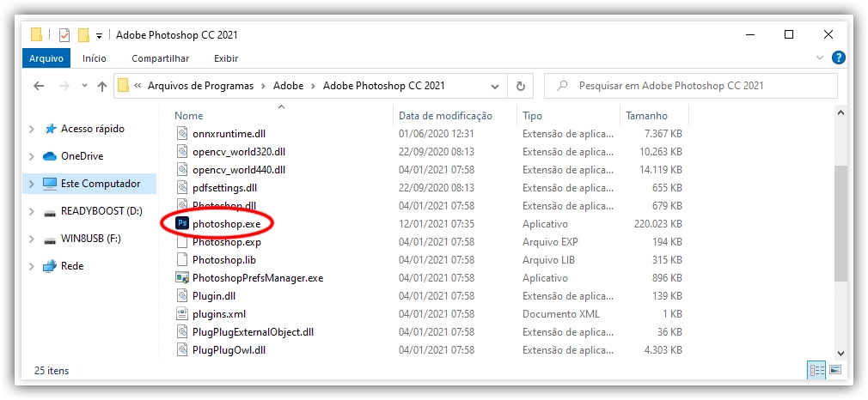This screenshot has height=400, width=868.
Task: Open the Compartilhar ribbon tab
Action: (x=161, y=58)
